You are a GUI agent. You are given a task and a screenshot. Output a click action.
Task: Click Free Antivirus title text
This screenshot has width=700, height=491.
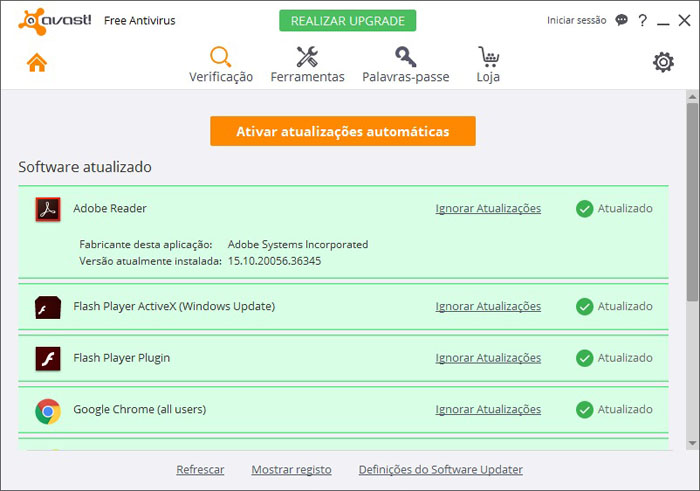click(139, 21)
